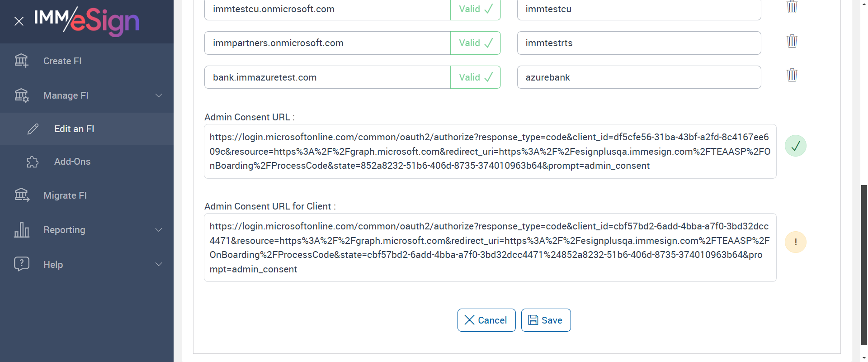This screenshot has width=868, height=362.
Task: Click the Create FI bank icon
Action: click(21, 61)
